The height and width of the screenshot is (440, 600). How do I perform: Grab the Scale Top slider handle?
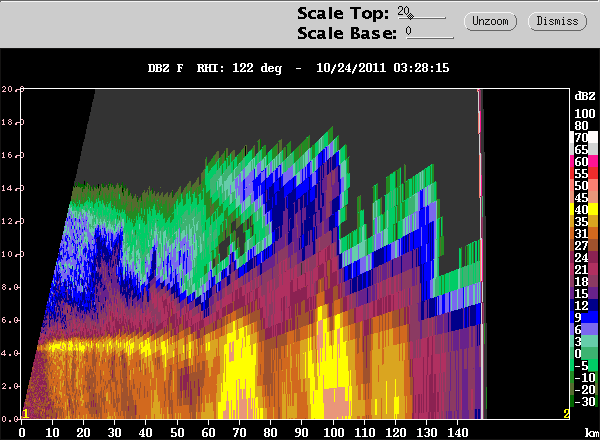(410, 16)
